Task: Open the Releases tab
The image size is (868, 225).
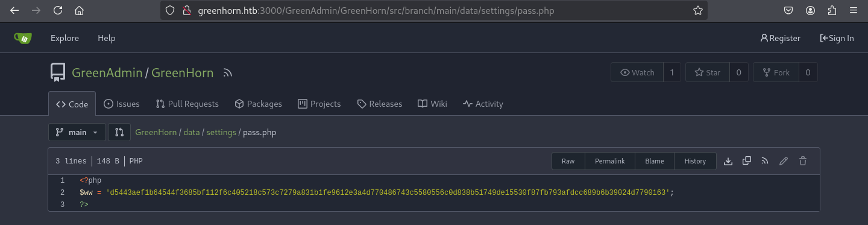Action: (x=379, y=104)
